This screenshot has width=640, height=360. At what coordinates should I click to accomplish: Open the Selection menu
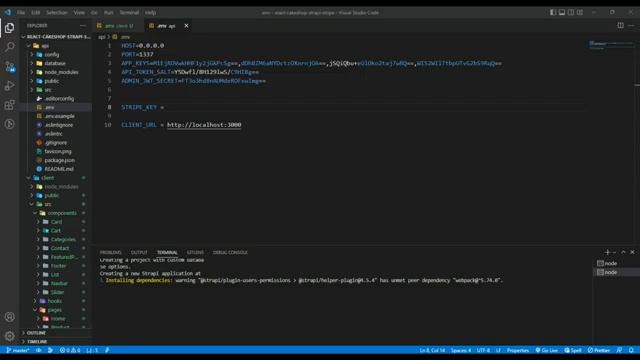click(x=57, y=13)
